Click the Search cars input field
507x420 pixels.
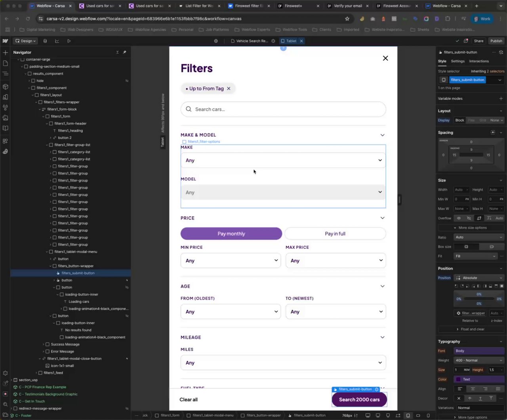283,109
